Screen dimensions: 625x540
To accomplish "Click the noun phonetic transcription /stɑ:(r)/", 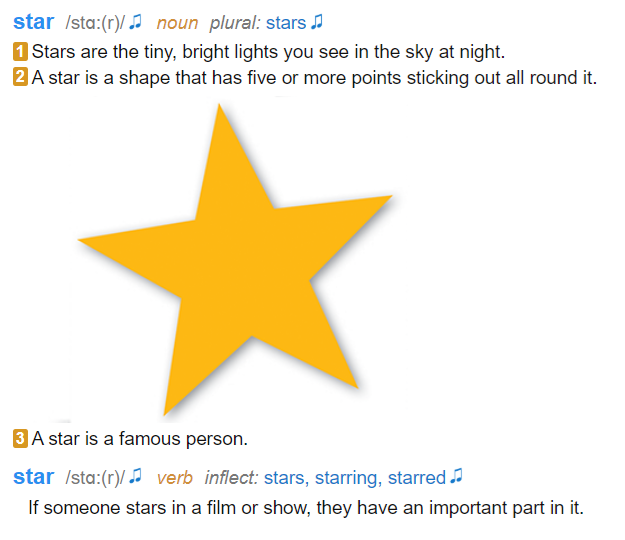I will (95, 23).
